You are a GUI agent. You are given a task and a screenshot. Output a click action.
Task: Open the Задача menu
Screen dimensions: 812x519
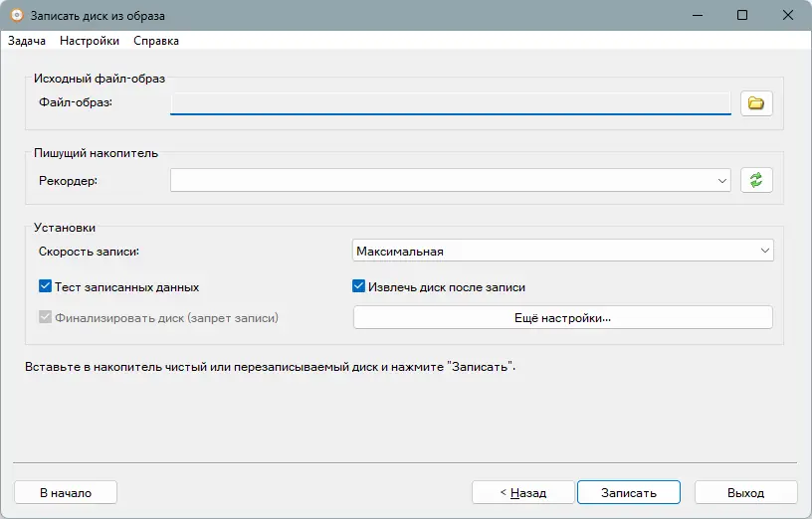[x=27, y=41]
